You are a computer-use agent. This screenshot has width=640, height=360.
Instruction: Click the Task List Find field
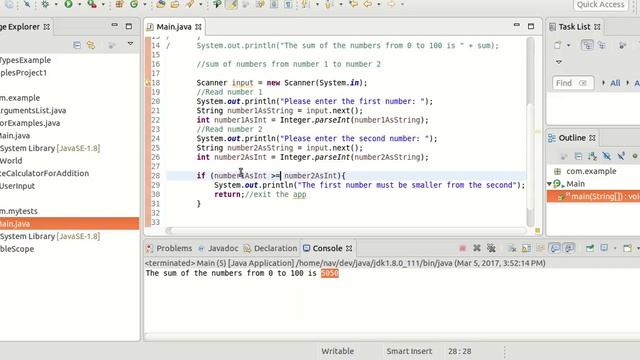573,83
